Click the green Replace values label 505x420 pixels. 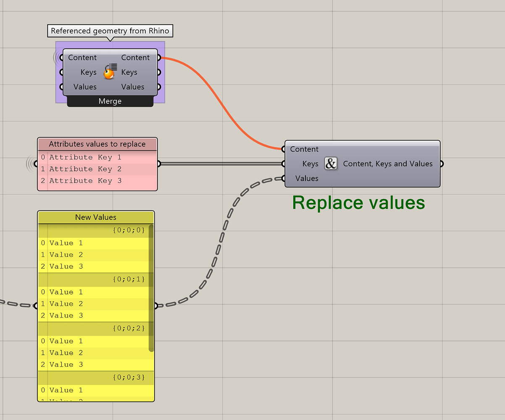[x=358, y=203]
